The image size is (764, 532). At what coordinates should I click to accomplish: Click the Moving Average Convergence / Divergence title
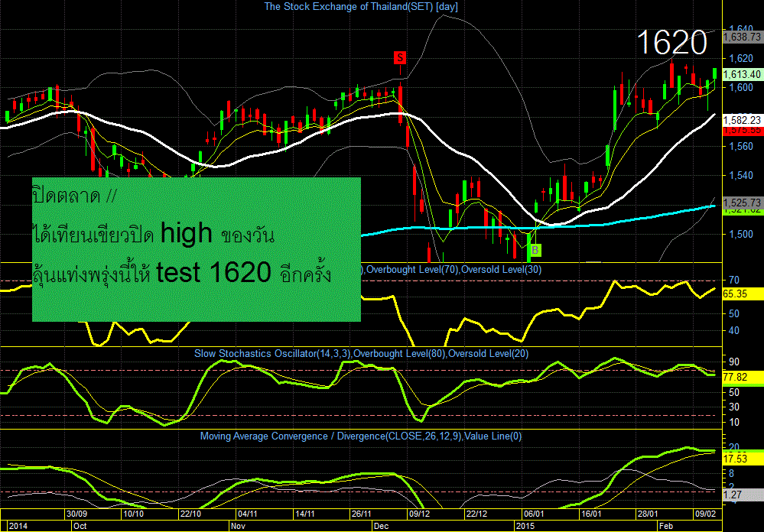[361, 436]
